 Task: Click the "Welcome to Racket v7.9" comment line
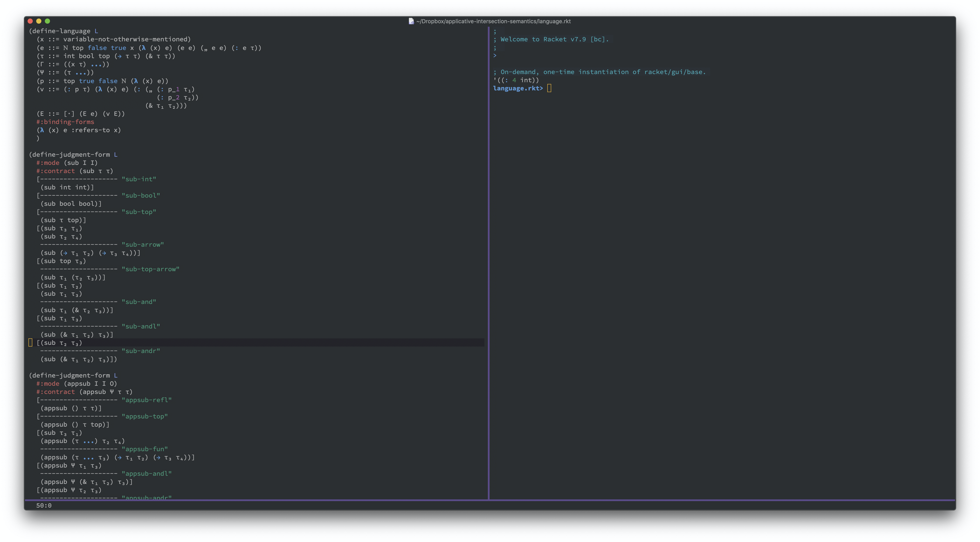[x=554, y=39]
